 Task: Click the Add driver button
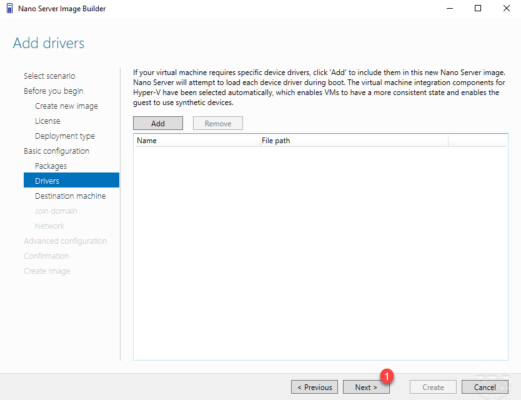point(158,123)
